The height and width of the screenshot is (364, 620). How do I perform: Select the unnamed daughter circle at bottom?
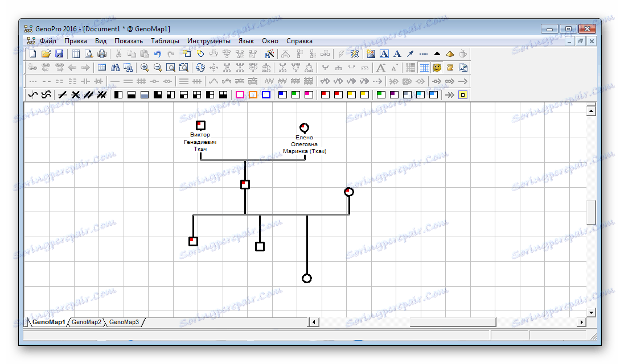[307, 278]
